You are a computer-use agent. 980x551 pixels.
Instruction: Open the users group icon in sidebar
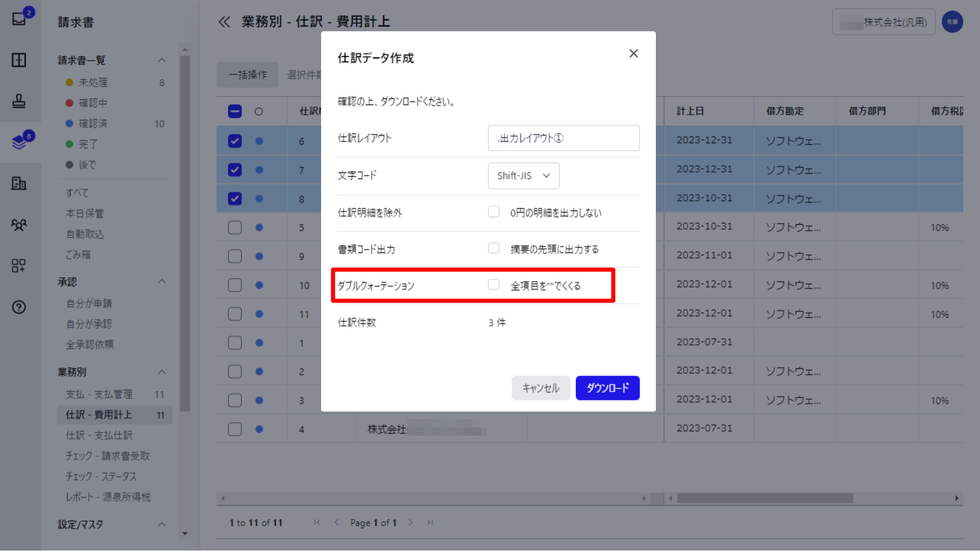click(19, 224)
